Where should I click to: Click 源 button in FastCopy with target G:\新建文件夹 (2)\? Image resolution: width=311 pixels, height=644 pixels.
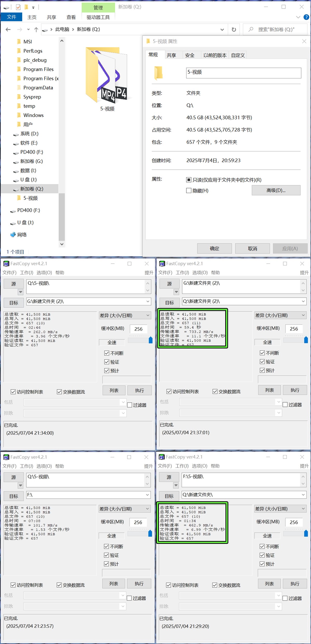click(x=14, y=284)
